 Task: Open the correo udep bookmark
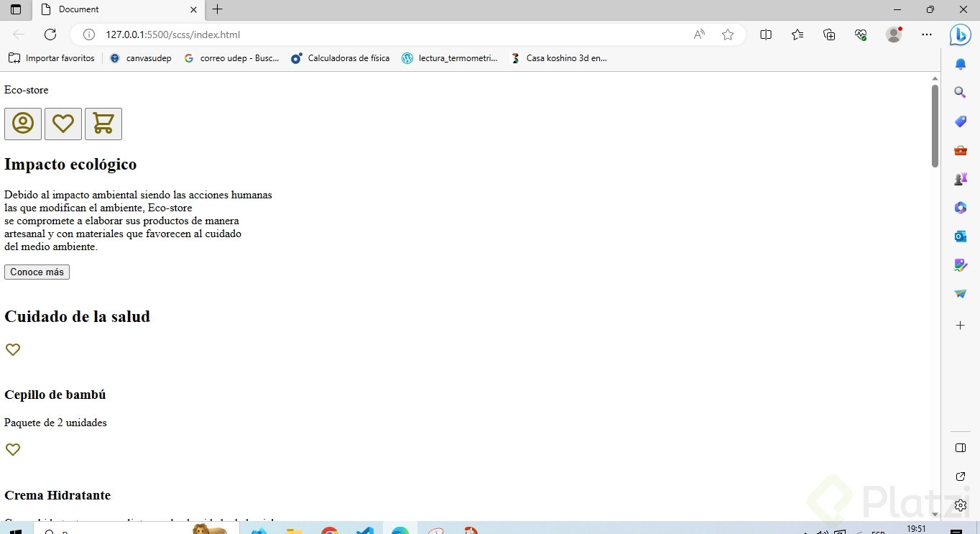[231, 58]
